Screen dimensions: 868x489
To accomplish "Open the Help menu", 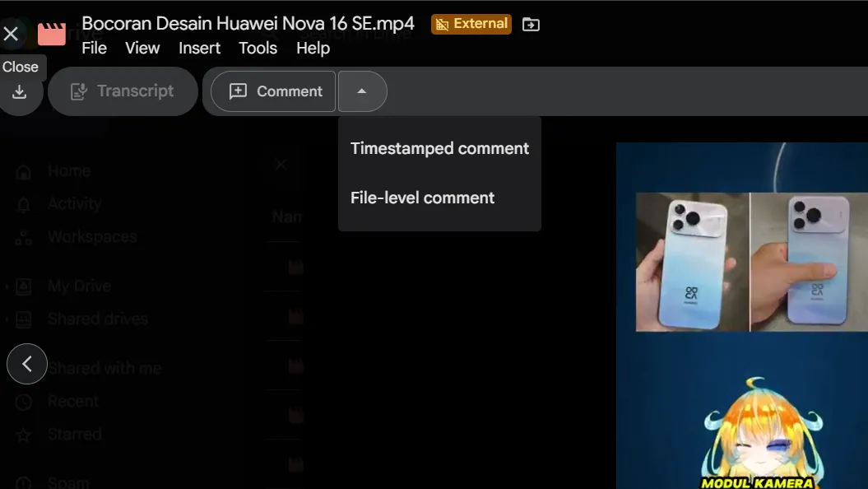I will point(313,49).
